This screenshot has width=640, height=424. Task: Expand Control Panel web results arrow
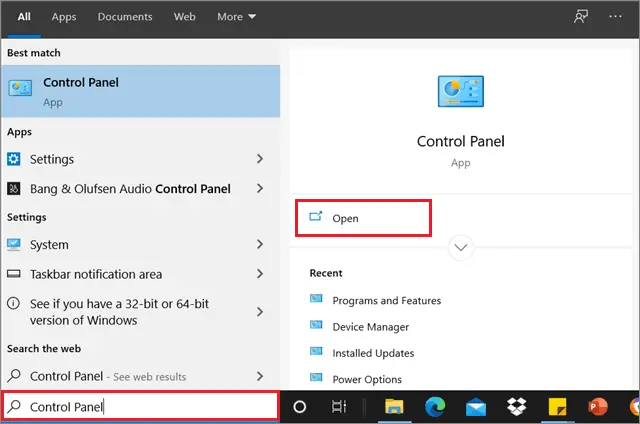click(260, 376)
